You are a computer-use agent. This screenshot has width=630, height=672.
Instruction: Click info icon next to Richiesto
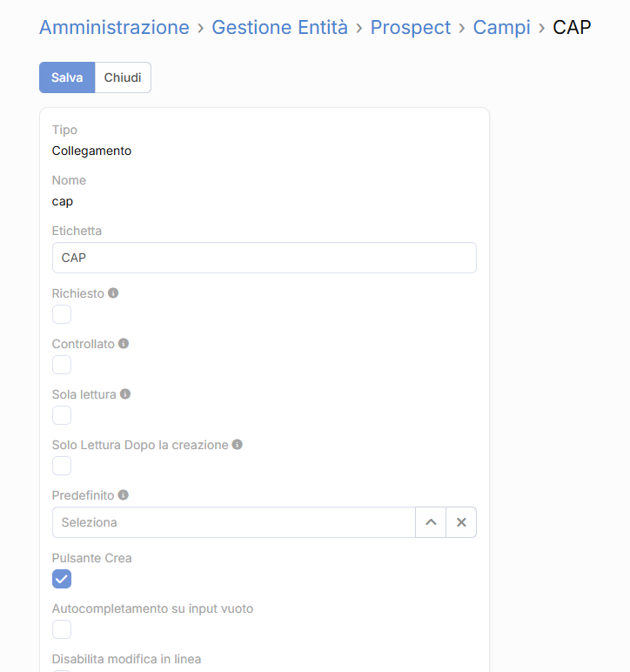pos(113,293)
